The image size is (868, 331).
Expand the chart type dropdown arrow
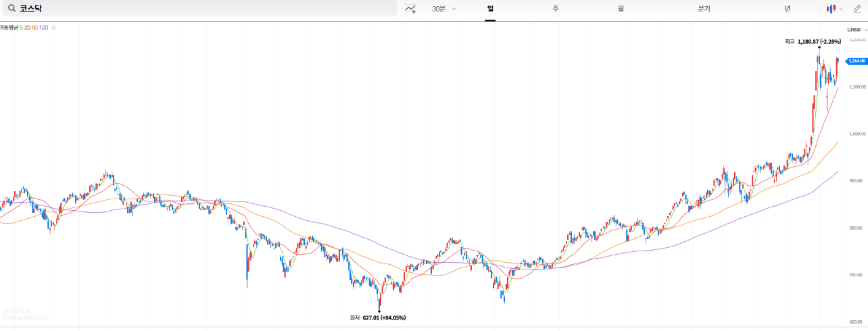tap(841, 9)
